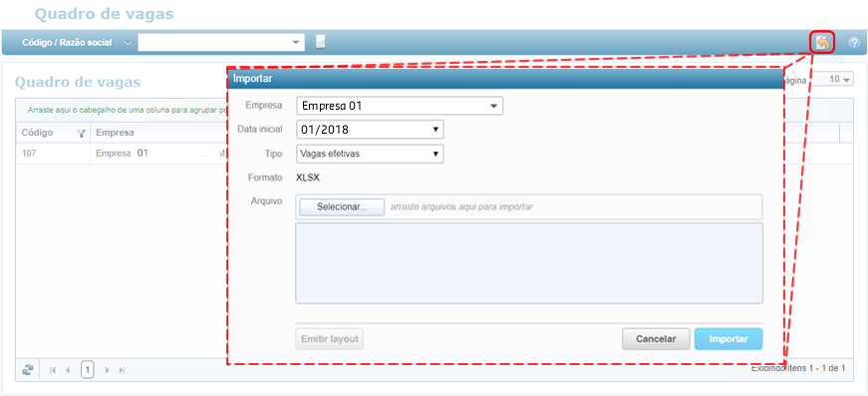The width and height of the screenshot is (868, 396).
Task: Refresh the grid with reload icon
Action: tap(27, 370)
